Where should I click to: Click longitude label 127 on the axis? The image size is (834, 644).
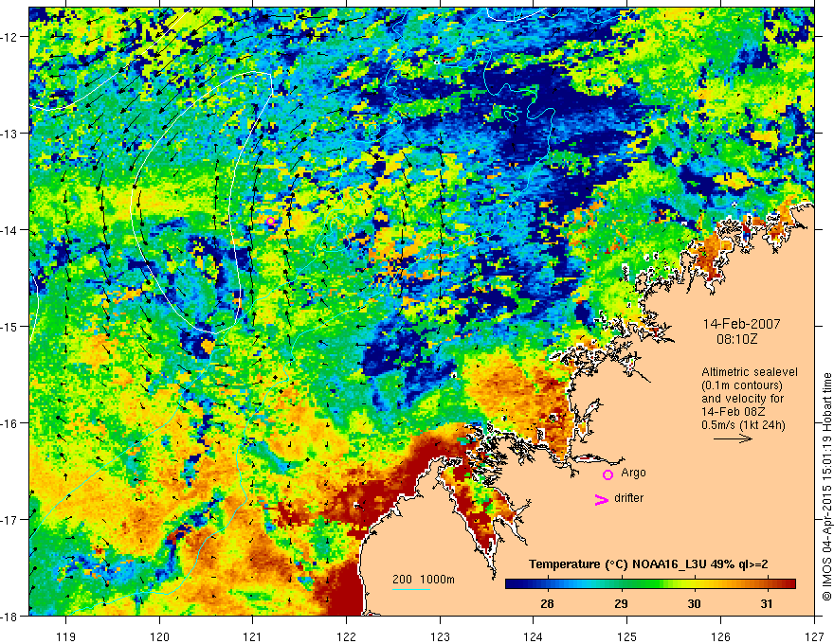click(x=814, y=636)
